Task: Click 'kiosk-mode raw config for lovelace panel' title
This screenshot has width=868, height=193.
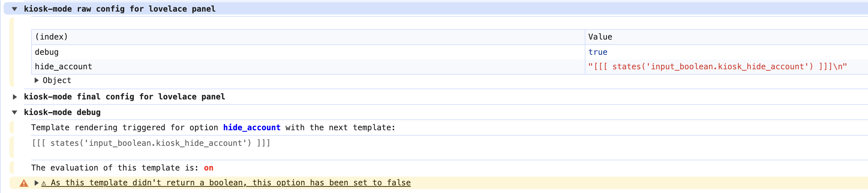Action: pos(120,9)
